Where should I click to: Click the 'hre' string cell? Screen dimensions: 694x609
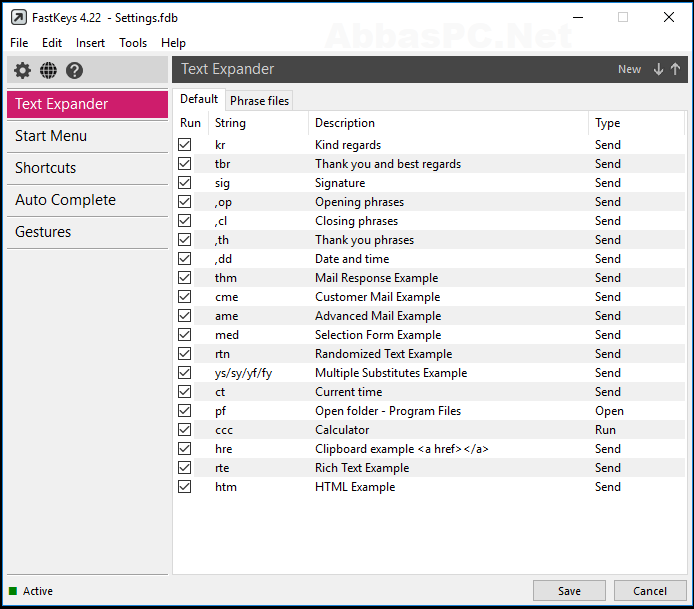[224, 449]
